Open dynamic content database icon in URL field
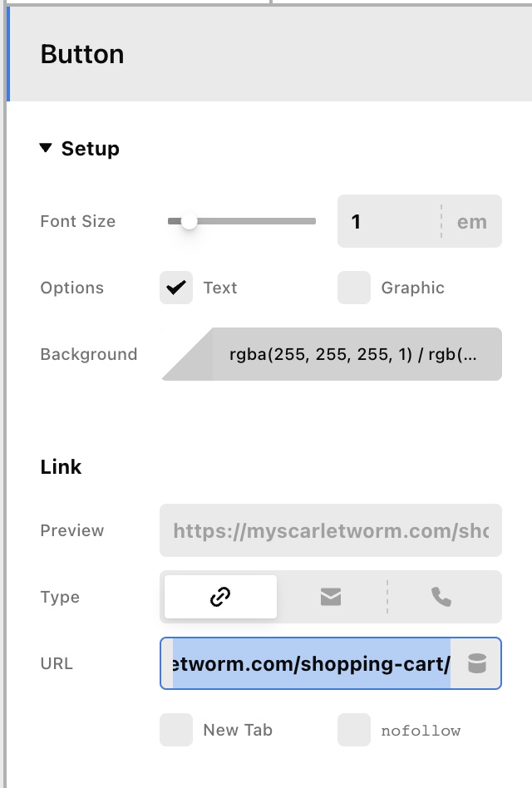This screenshot has height=788, width=532. click(476, 663)
